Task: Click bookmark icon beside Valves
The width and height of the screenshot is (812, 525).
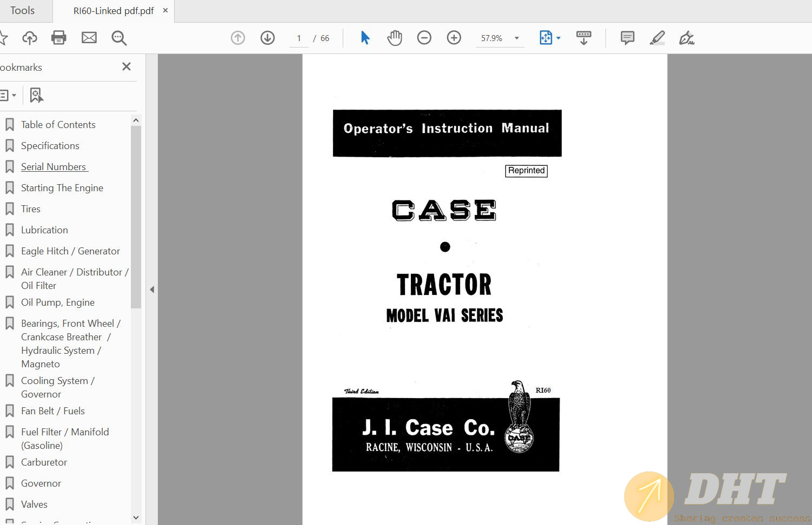Action: click(x=10, y=504)
